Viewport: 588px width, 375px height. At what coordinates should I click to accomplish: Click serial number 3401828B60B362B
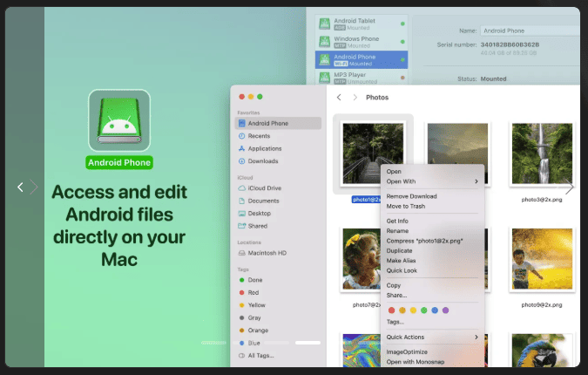510,44
